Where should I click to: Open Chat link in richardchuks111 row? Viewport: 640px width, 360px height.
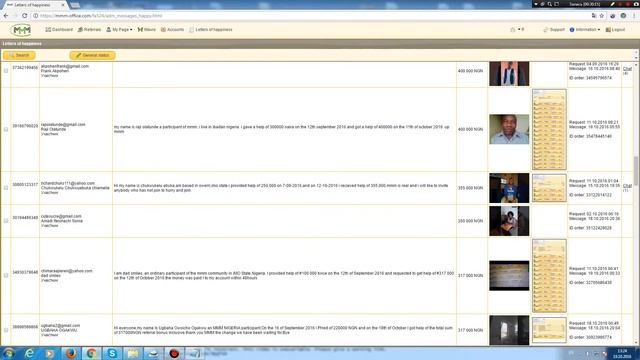click(x=627, y=186)
